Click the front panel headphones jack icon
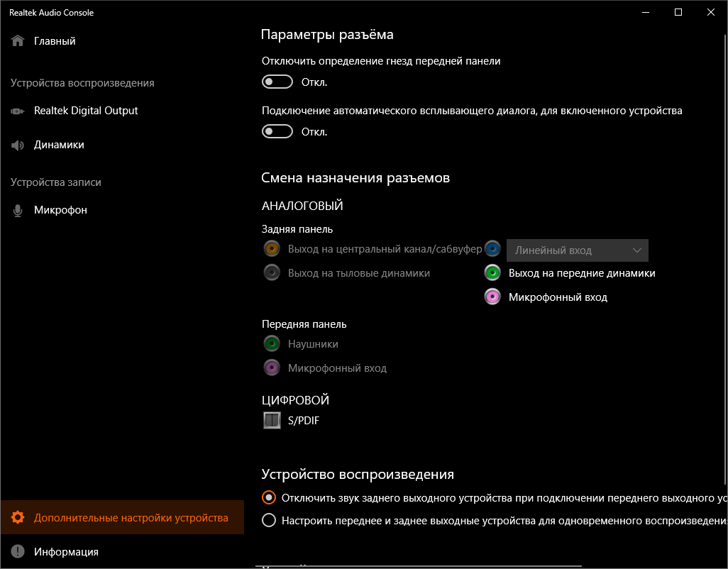The height and width of the screenshot is (569, 728). click(271, 344)
